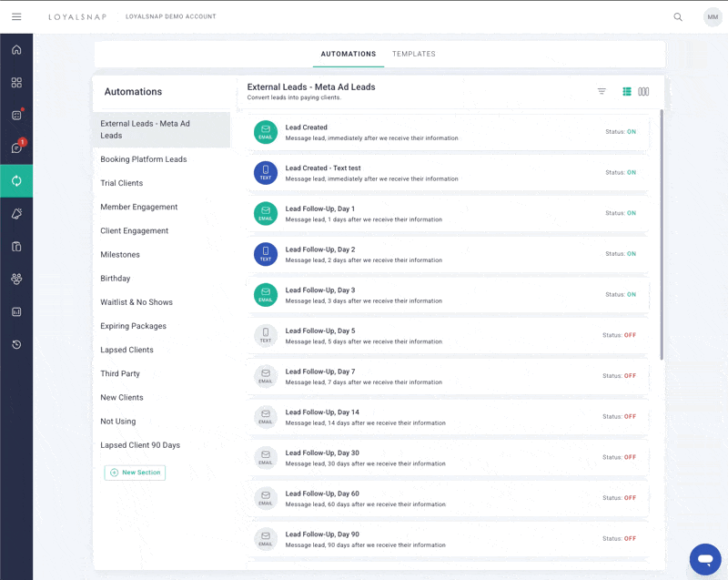Toggle status of Lead Created automation
Screen dimensions: 728x580
(x=631, y=132)
